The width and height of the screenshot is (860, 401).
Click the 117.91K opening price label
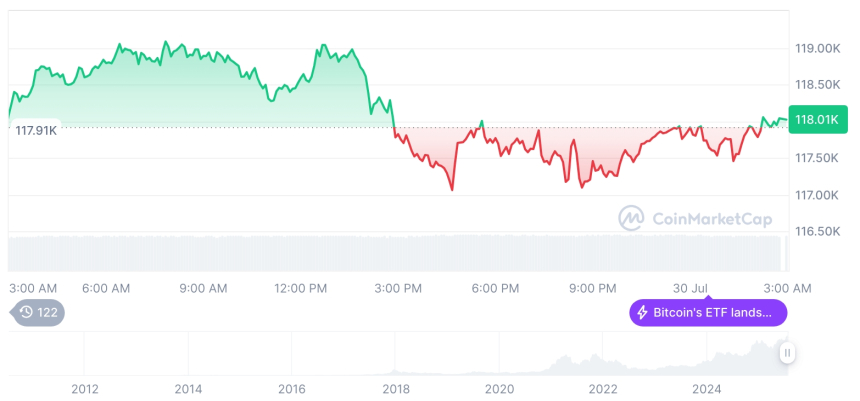click(x=36, y=130)
